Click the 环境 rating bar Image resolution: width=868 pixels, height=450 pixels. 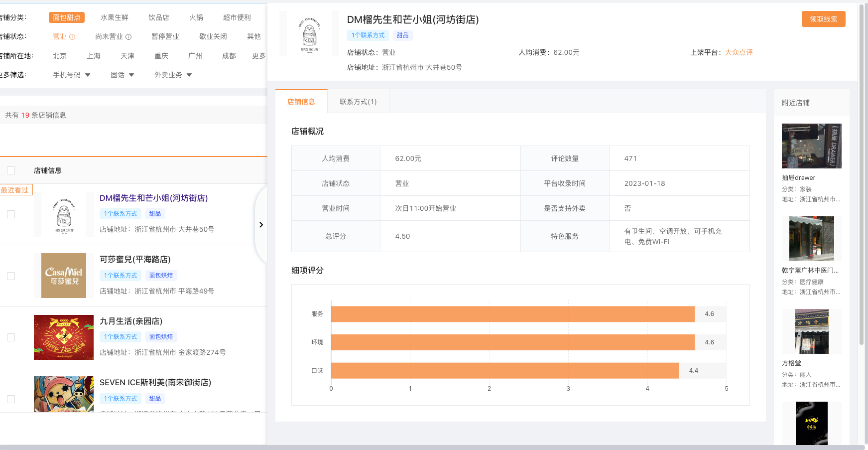512,342
